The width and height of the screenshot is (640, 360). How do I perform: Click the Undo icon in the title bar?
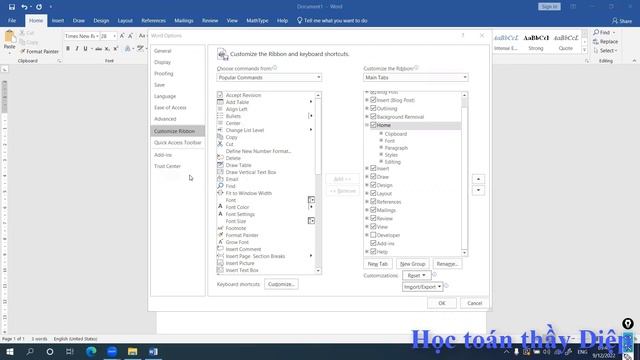pos(24,7)
